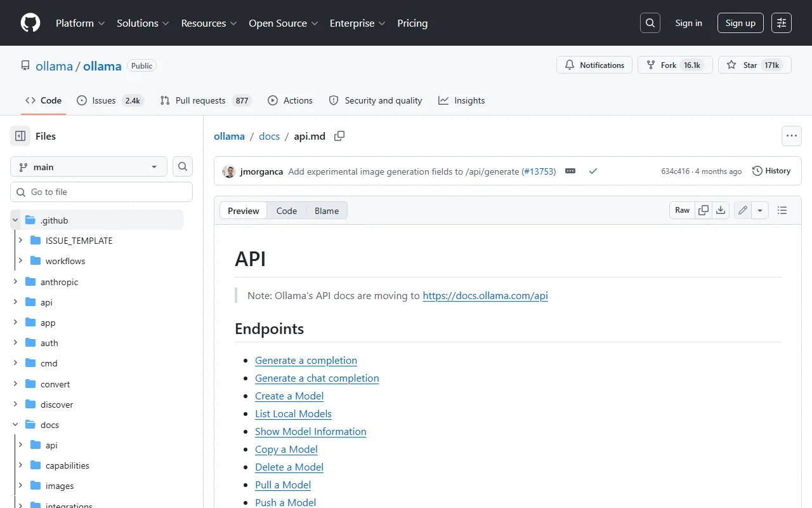
Task: Open the Pricing link
Action: pos(412,23)
